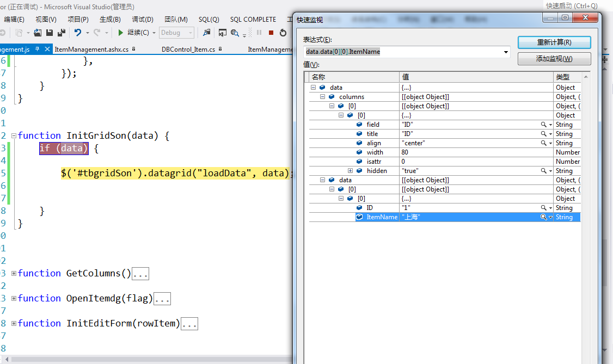This screenshot has height=364, width=613.
Task: Select the width row with value 80
Action: [444, 152]
